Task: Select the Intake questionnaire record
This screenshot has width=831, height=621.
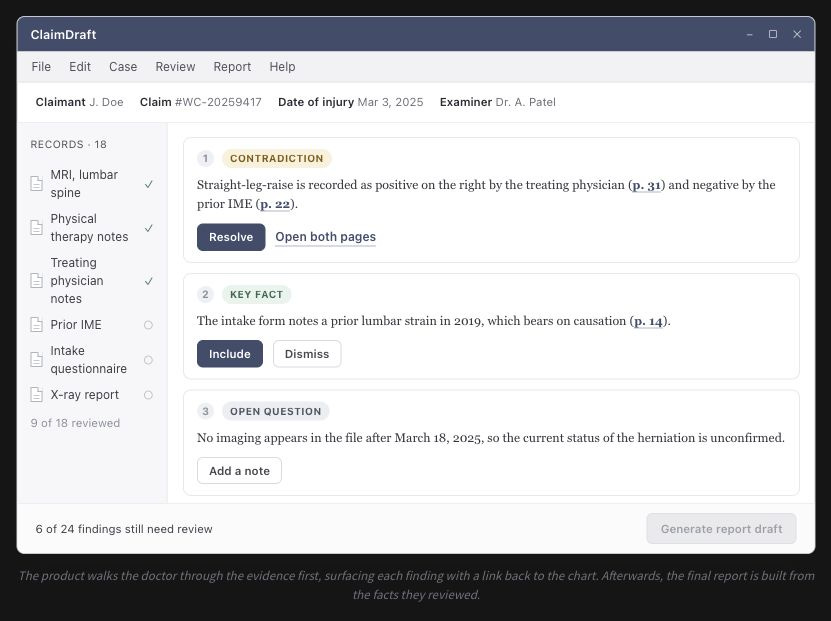Action: 92,360
